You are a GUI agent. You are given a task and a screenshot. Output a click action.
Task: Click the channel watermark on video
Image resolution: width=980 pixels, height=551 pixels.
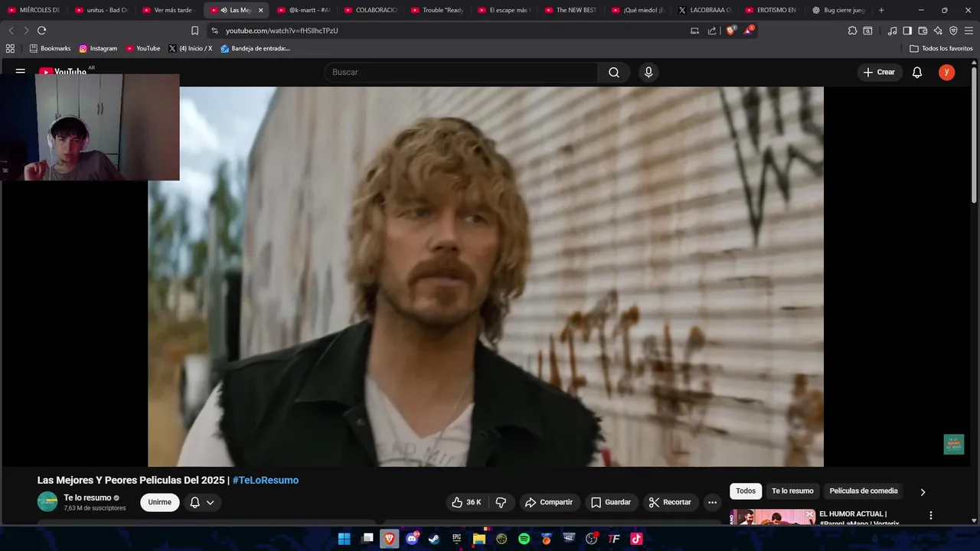(x=953, y=445)
